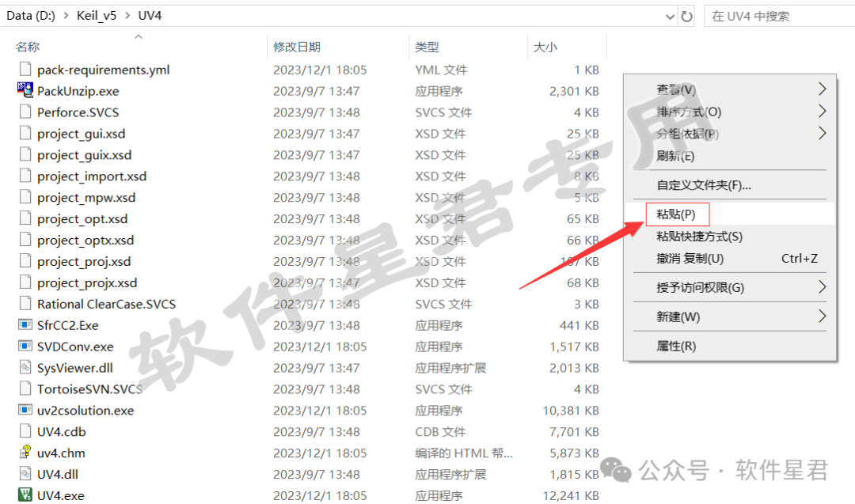Click the project_opt.xsd file icon
The width and height of the screenshot is (855, 504).
click(25, 218)
